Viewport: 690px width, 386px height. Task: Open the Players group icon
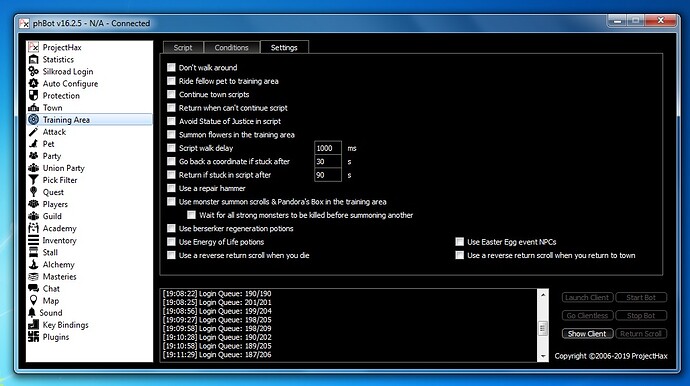[33, 204]
